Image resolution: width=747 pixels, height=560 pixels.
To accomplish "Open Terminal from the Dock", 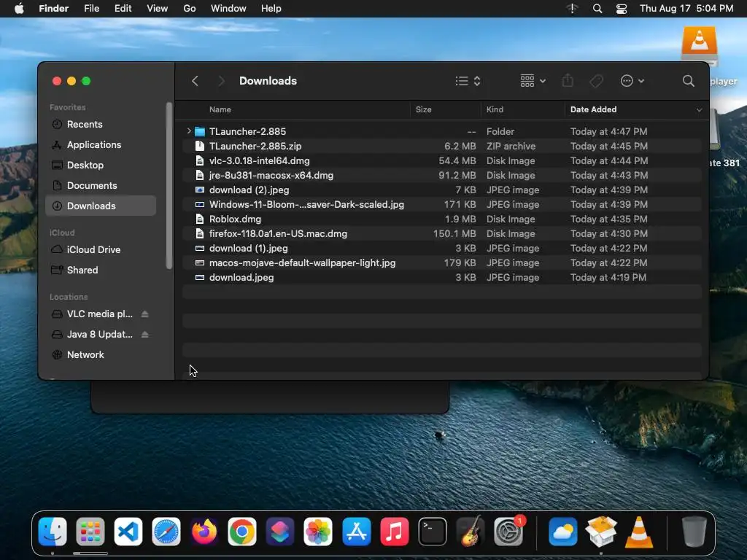I will pyautogui.click(x=433, y=532).
